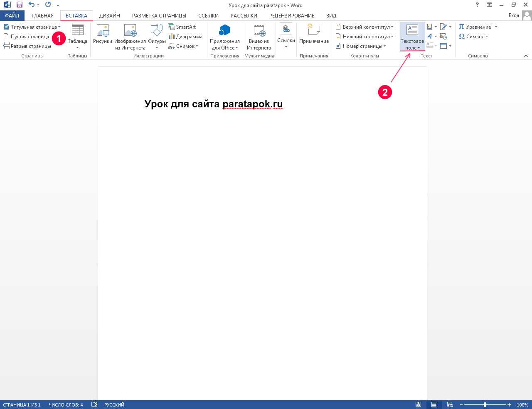Insert Видео из Интернета
532x409 pixels.
click(259, 37)
